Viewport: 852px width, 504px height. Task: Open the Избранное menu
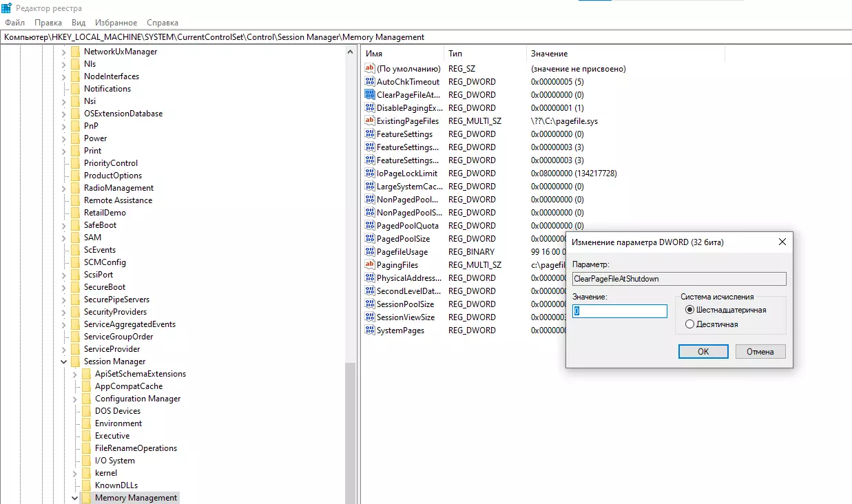point(116,23)
